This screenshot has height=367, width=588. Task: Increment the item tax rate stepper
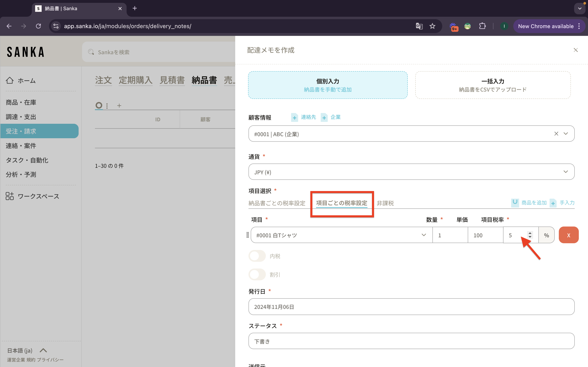[x=530, y=233]
